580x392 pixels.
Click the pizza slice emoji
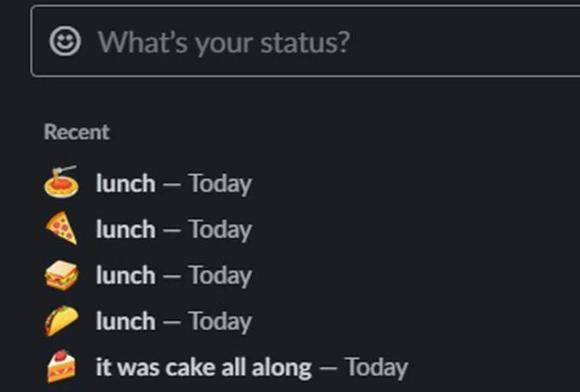[61, 229]
